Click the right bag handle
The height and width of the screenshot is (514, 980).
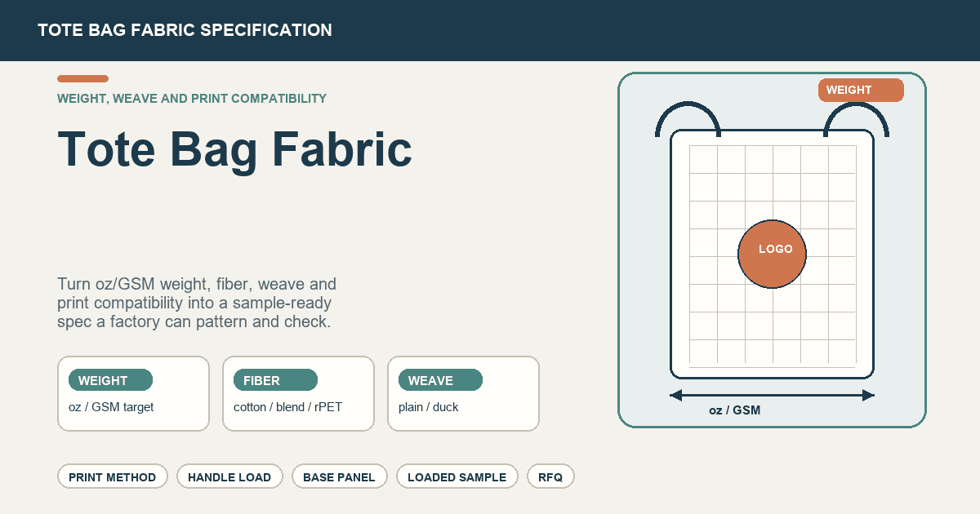coord(856,119)
